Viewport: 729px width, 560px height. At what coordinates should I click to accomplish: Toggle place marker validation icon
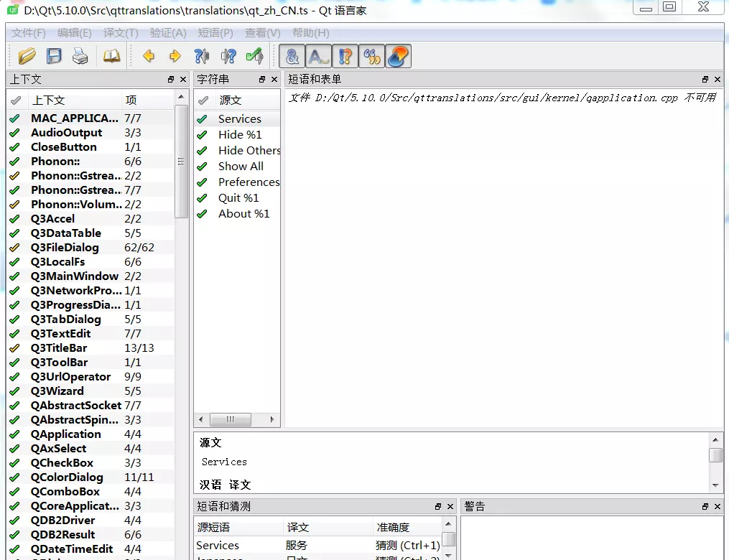(371, 56)
